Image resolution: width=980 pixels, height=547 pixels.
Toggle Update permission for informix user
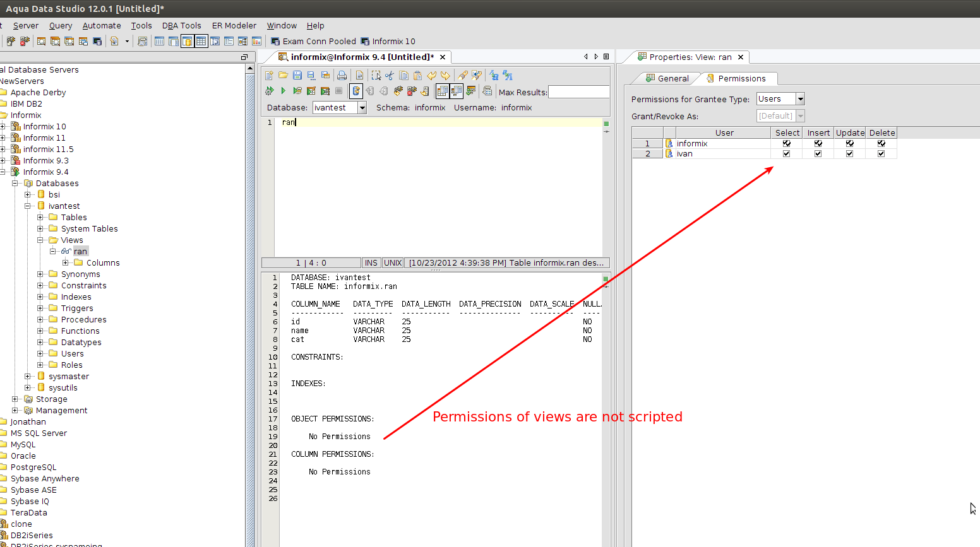(x=850, y=143)
